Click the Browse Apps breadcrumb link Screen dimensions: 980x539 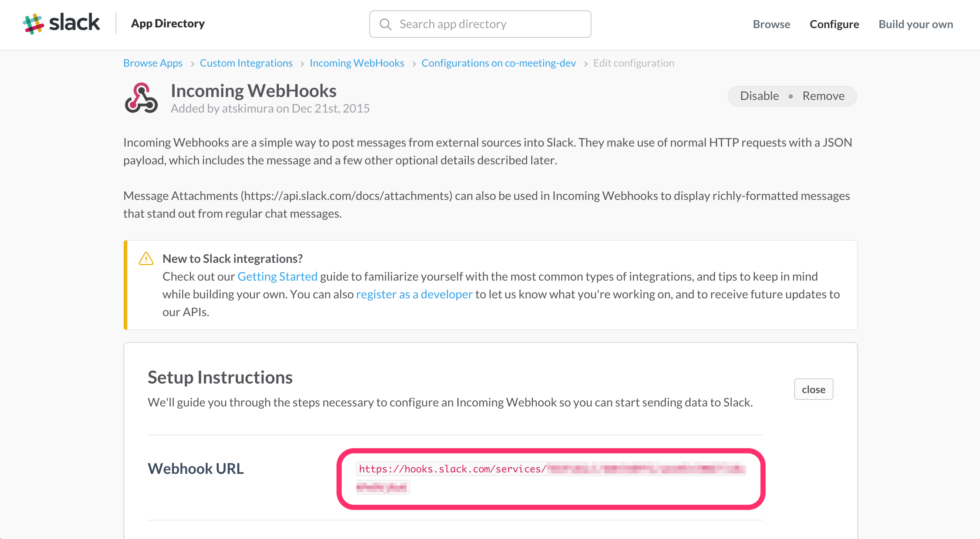152,63
